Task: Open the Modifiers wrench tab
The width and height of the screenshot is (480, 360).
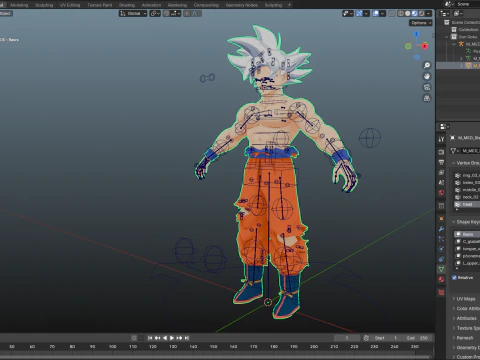Action: point(441,229)
